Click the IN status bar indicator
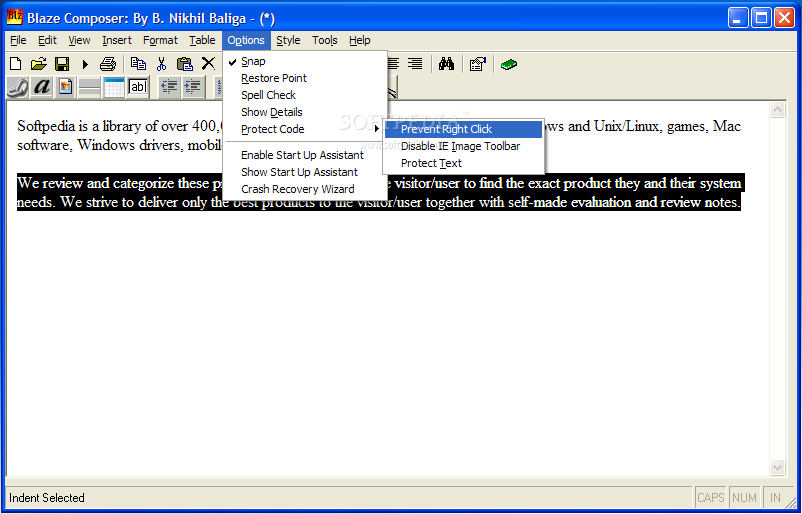The width and height of the screenshot is (802, 514). pyautogui.click(x=775, y=498)
